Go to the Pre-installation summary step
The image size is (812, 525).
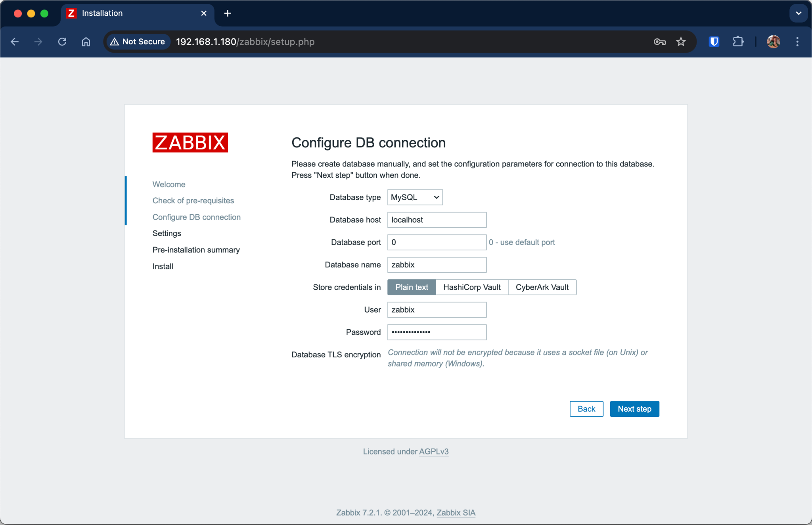point(196,250)
